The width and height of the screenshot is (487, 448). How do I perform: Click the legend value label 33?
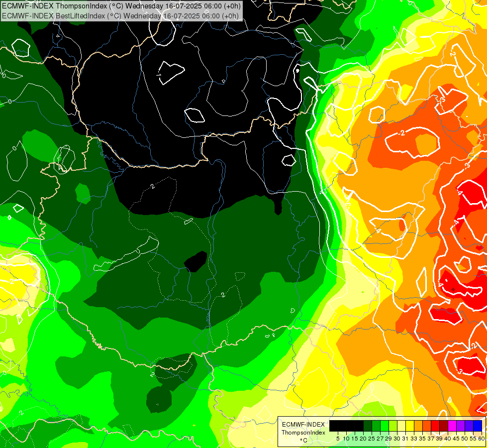point(414,439)
